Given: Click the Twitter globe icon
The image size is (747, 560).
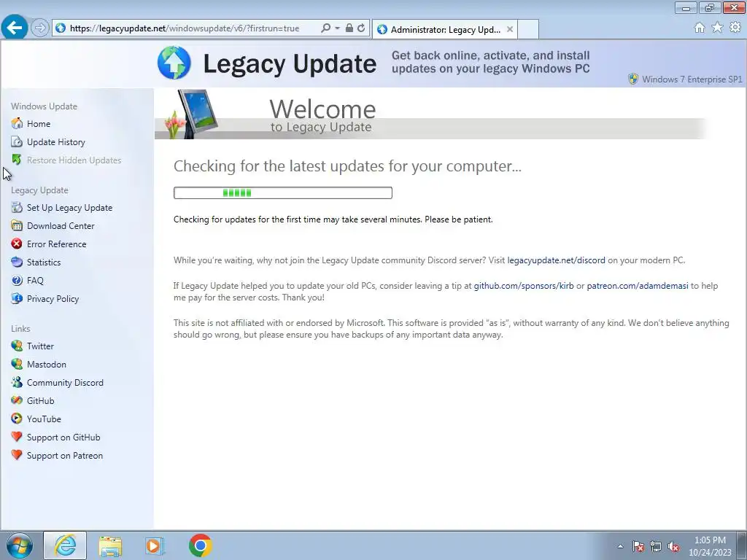Looking at the screenshot, I should point(17,346).
